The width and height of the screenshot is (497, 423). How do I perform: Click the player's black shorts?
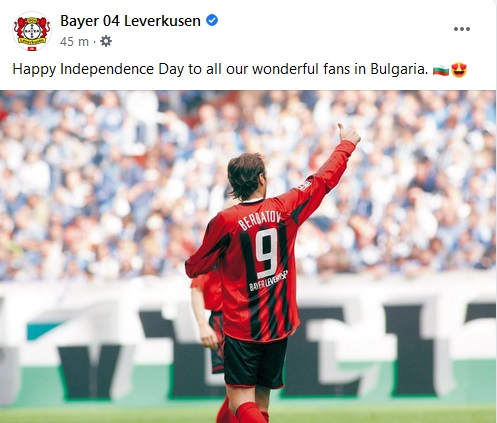click(255, 362)
